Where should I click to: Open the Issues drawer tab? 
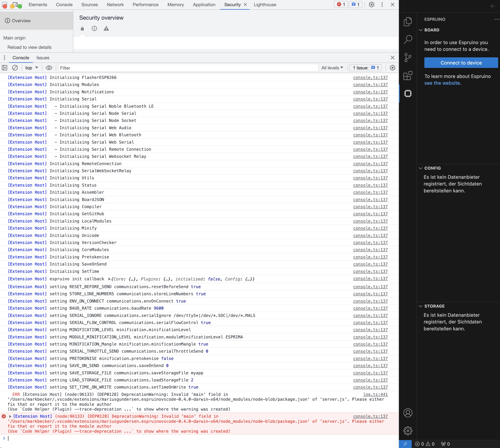click(43, 58)
